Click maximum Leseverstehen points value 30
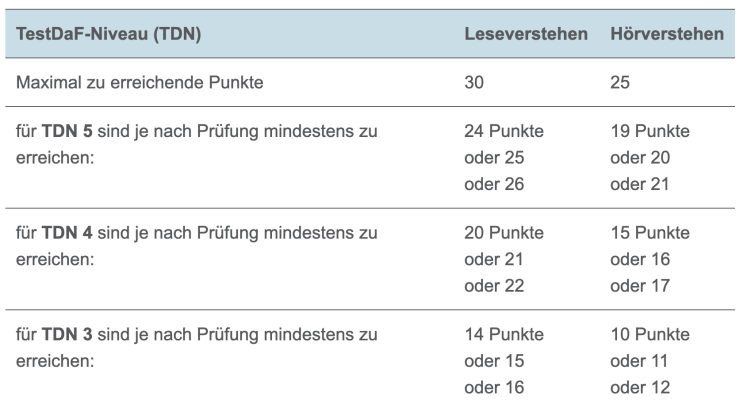This screenshot has width=743, height=419. click(x=475, y=82)
